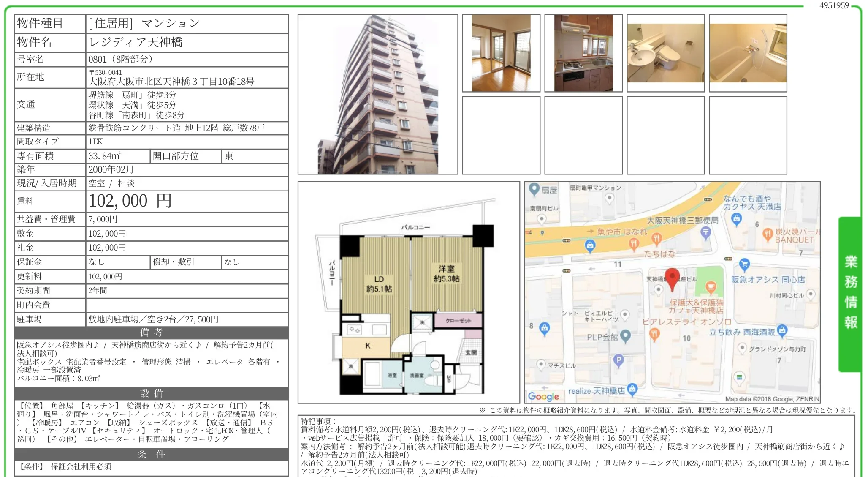Open the カクヤス 天満店 shopping pin
The width and height of the screenshot is (868, 477).
pos(737,219)
